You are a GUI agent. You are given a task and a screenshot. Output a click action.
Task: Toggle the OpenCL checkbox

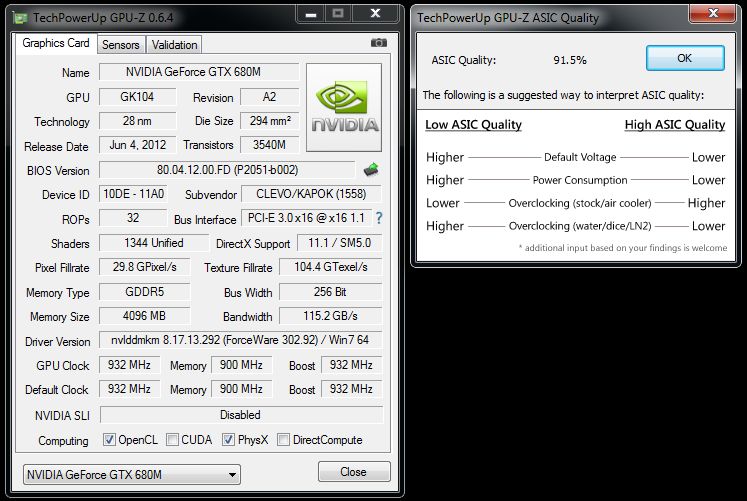[x=109, y=440]
